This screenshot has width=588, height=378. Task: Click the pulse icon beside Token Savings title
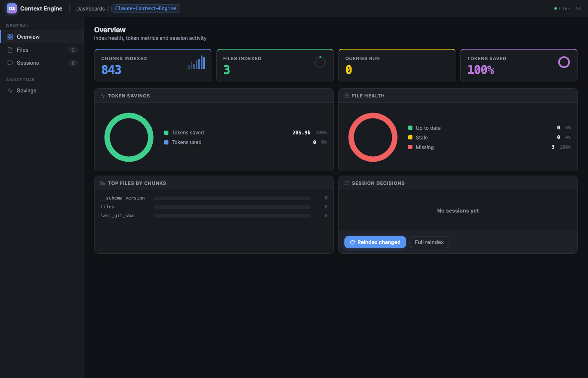103,96
